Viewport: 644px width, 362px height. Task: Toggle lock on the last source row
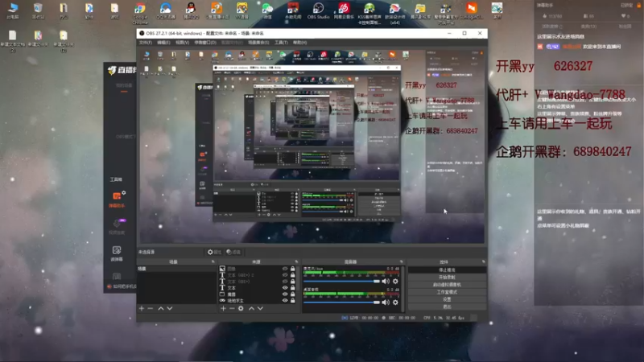click(293, 300)
